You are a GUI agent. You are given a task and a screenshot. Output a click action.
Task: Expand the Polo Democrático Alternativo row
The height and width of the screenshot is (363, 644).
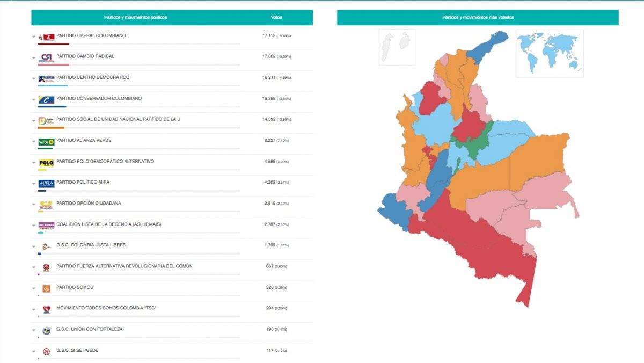pos(33,163)
